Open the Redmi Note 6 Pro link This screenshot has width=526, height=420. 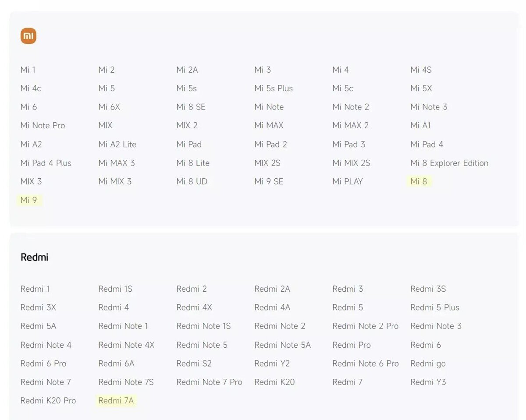click(366, 364)
